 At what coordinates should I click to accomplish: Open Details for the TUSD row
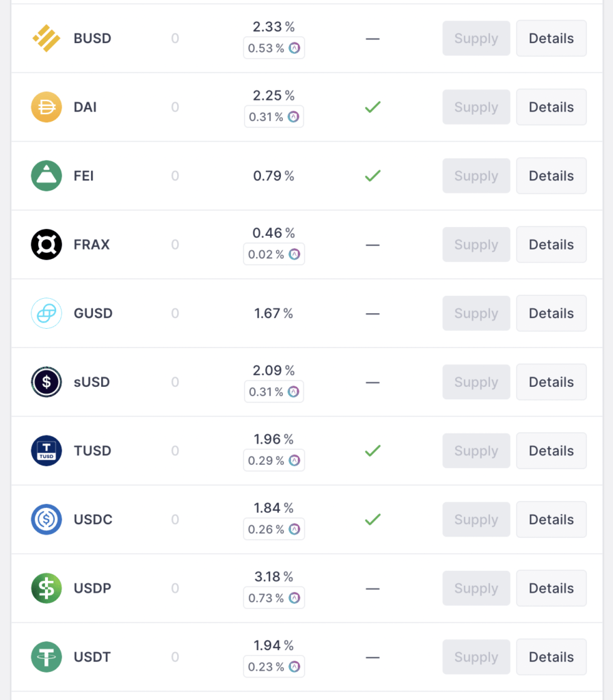pos(551,450)
